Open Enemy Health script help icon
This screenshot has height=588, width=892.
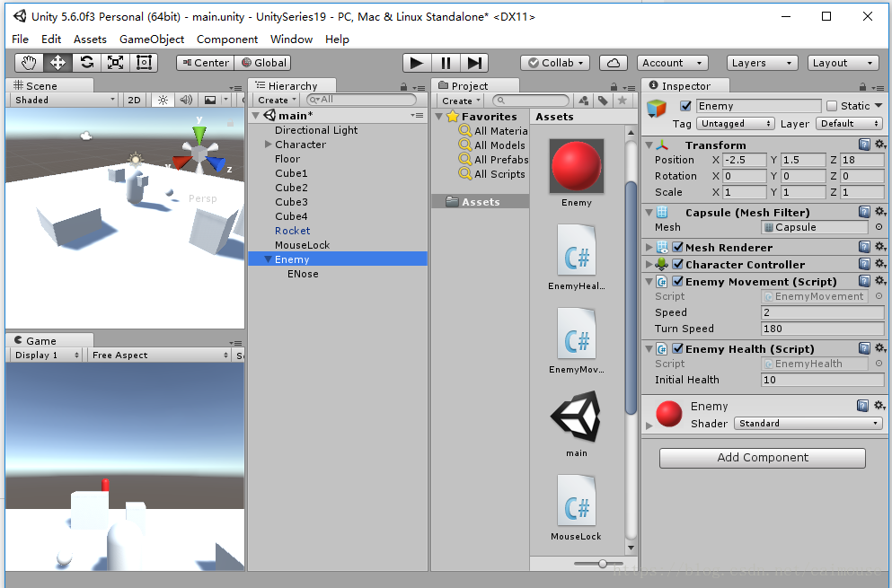[864, 348]
